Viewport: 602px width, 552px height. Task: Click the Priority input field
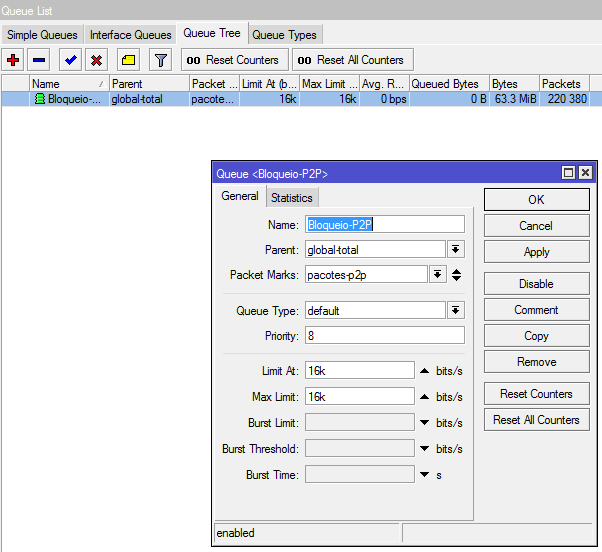(x=385, y=336)
